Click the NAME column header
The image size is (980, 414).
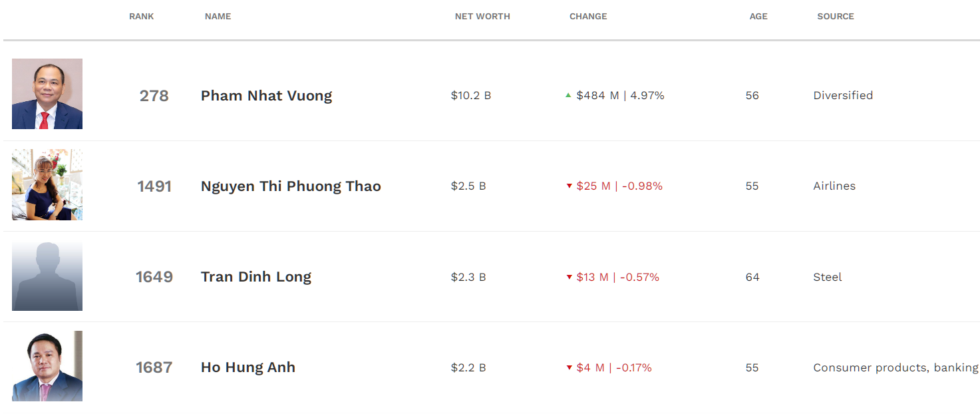[x=218, y=16]
